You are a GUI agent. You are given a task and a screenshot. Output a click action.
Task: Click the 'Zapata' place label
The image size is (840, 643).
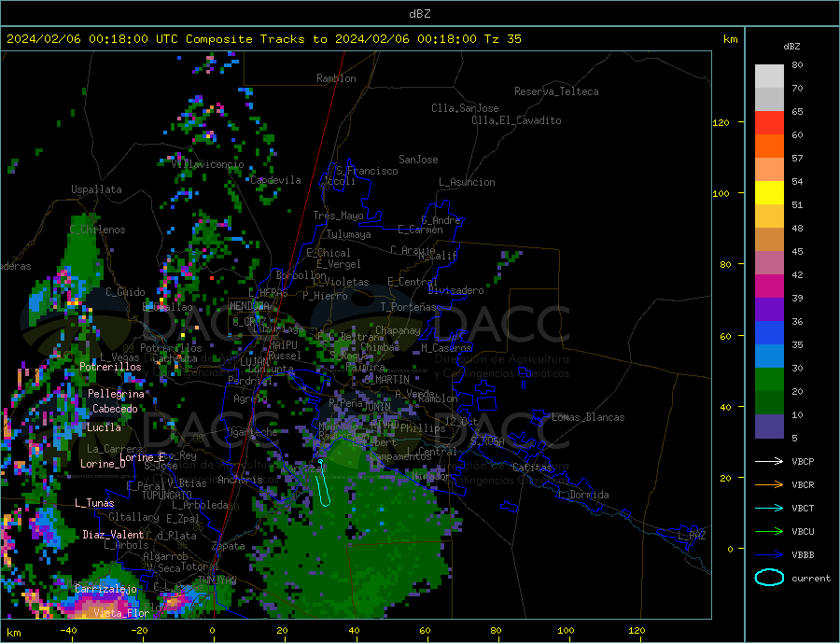tap(229, 547)
